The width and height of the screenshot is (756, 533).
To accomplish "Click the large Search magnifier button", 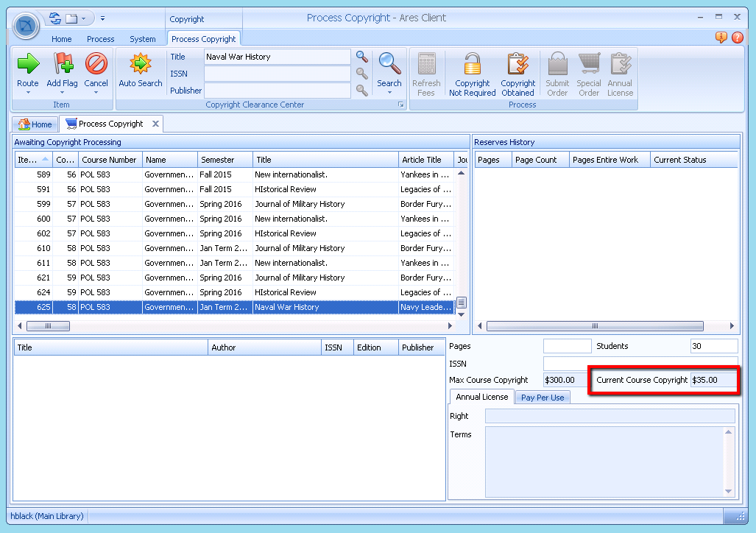I will tap(389, 65).
